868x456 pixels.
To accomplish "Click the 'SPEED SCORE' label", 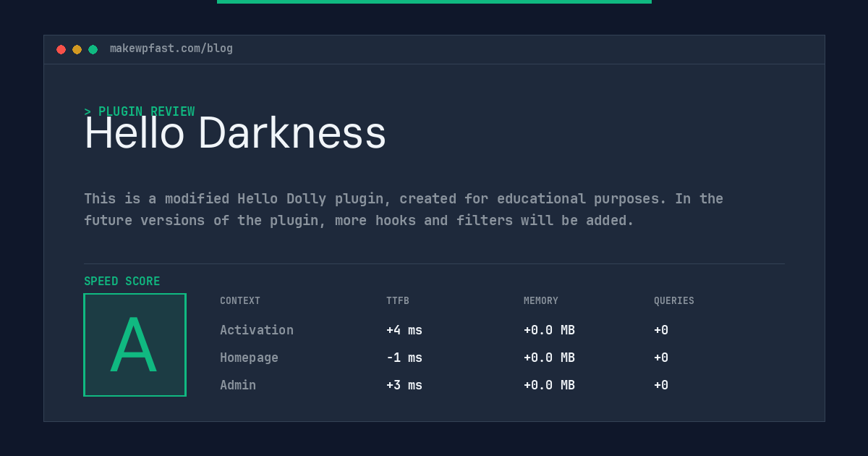I will [122, 282].
